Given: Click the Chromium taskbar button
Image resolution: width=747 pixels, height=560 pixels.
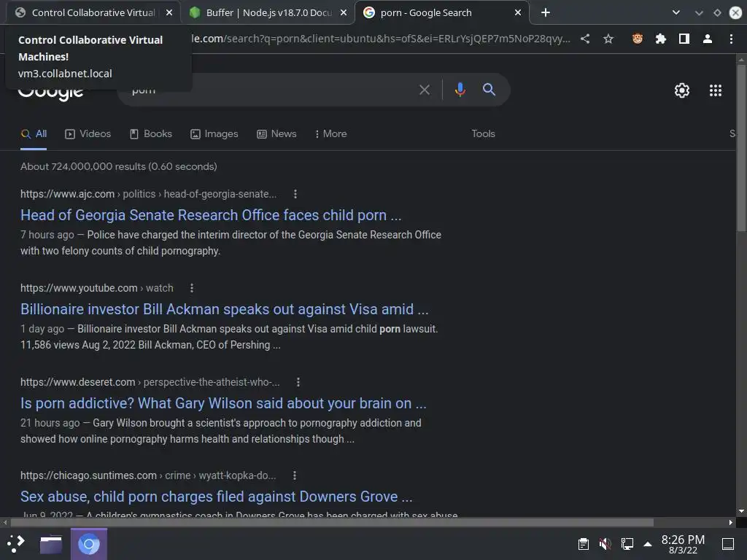Looking at the screenshot, I should 88,544.
